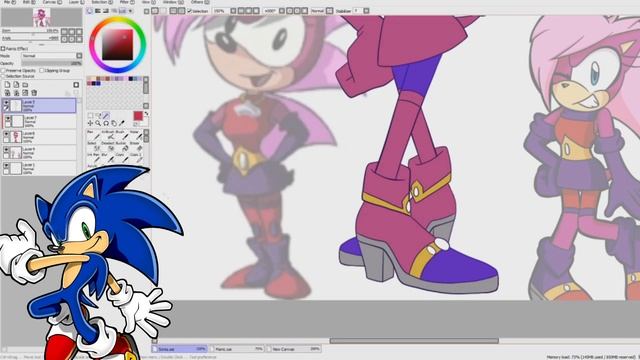Switch to the New Canvas tab

294,349
